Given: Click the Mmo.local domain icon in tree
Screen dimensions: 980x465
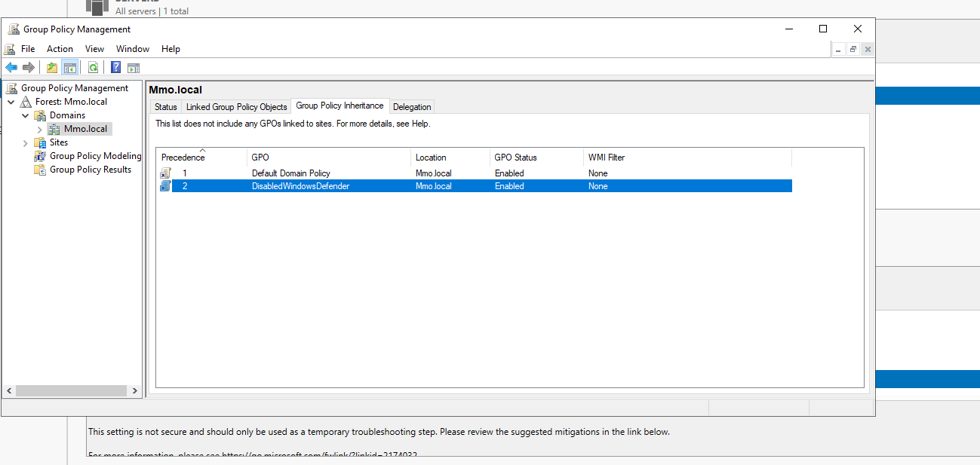Looking at the screenshot, I should tap(54, 129).
